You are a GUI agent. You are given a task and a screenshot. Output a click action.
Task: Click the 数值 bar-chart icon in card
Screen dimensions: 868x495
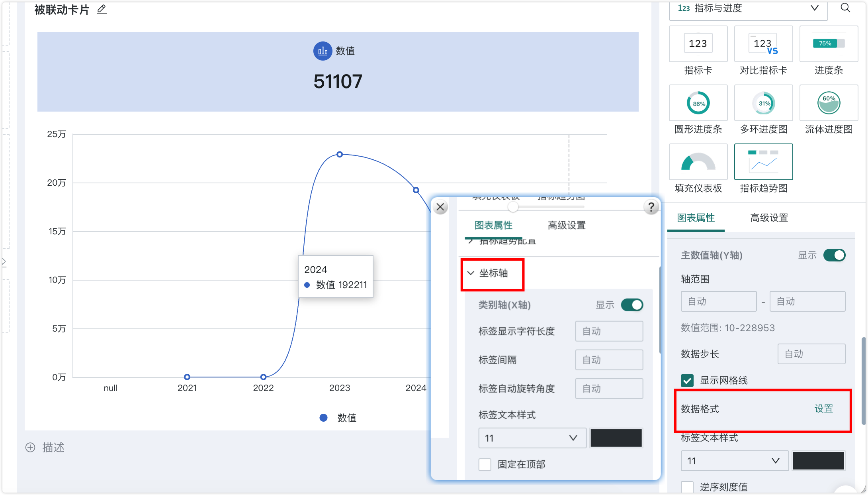click(323, 51)
